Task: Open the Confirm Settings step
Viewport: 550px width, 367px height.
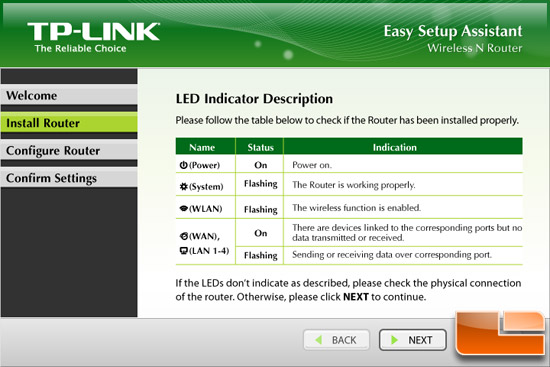Action: point(69,178)
